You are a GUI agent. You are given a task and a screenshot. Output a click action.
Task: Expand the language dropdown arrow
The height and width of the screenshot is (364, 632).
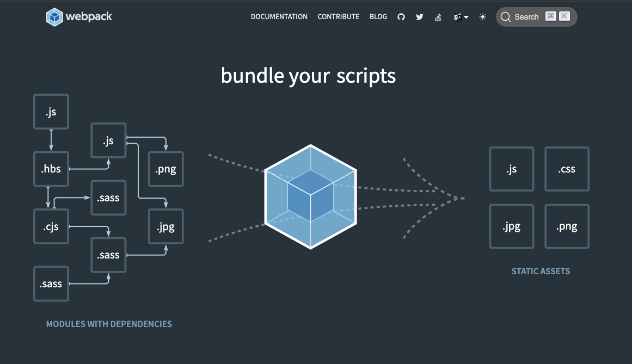pyautogui.click(x=466, y=17)
